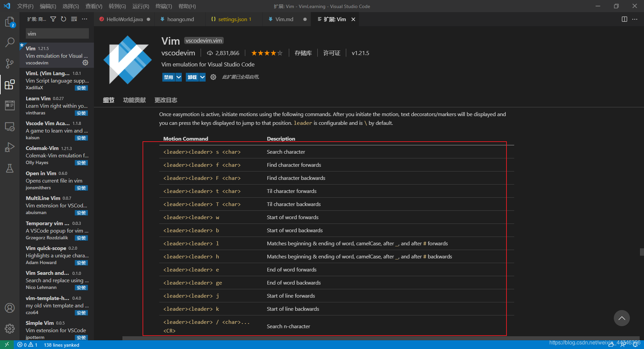Open the 终端(T) menu
644x349 pixels.
point(164,6)
